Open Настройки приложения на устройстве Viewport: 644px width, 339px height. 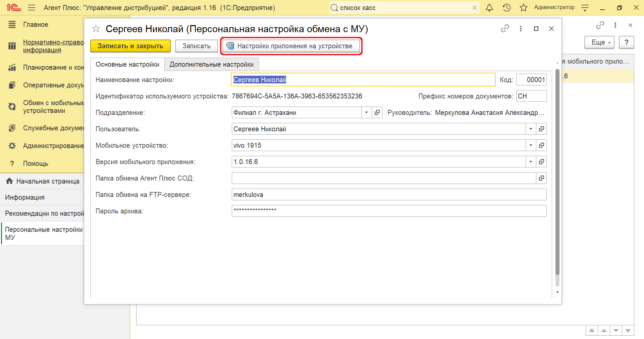tap(291, 46)
